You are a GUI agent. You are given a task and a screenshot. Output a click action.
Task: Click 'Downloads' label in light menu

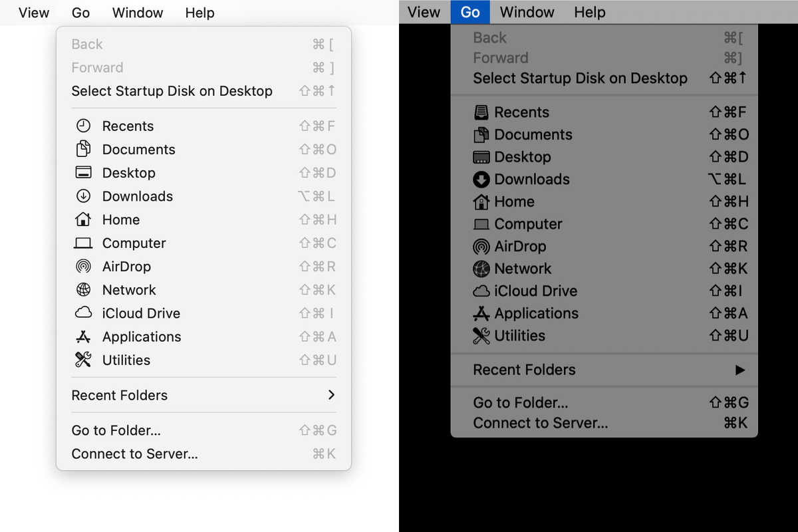click(x=138, y=196)
